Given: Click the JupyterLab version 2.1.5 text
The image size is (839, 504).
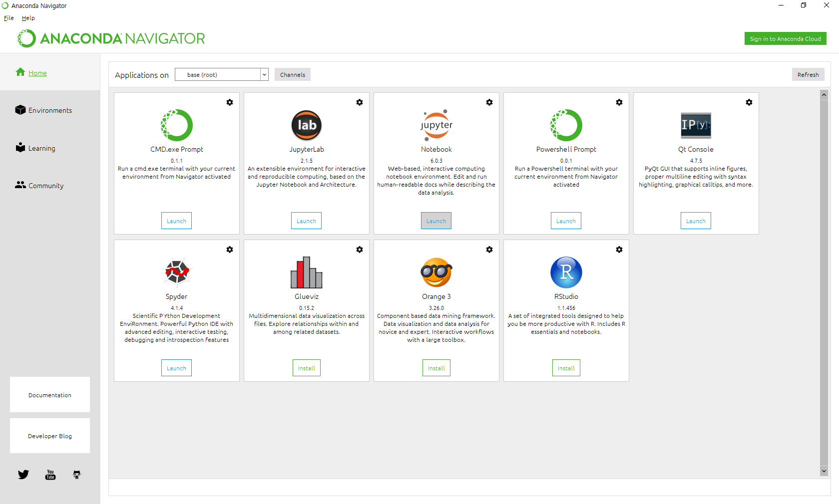Looking at the screenshot, I should point(307,161).
